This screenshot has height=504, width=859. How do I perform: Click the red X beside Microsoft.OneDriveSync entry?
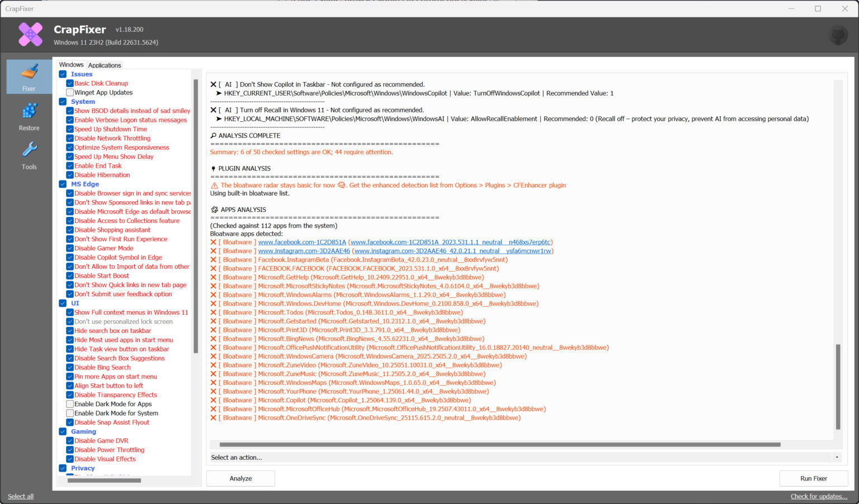pos(213,417)
